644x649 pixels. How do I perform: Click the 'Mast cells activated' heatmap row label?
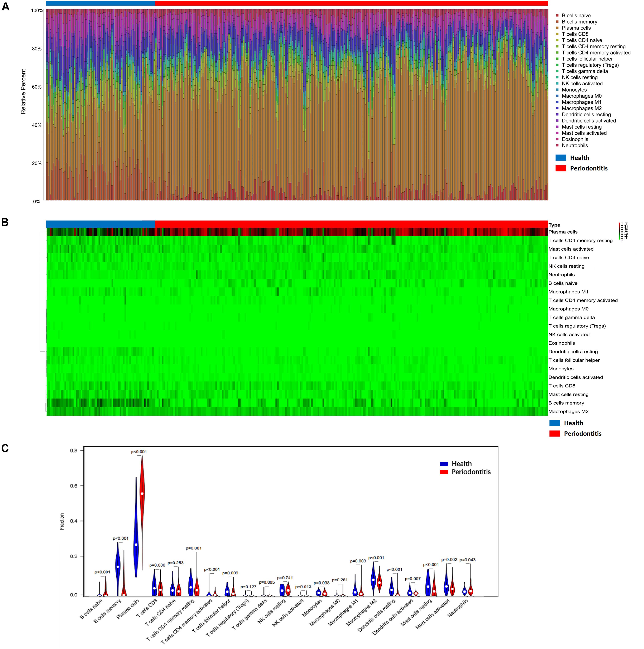tap(571, 249)
